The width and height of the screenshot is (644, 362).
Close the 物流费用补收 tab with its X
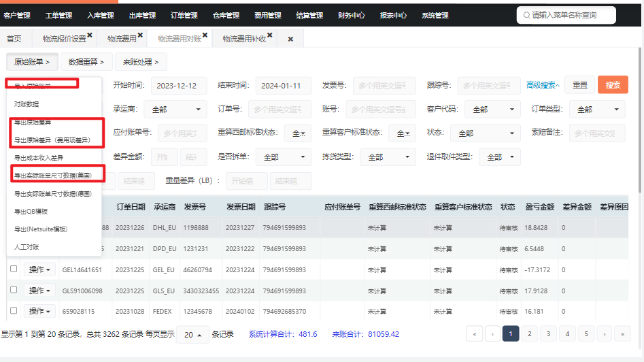[270, 35]
